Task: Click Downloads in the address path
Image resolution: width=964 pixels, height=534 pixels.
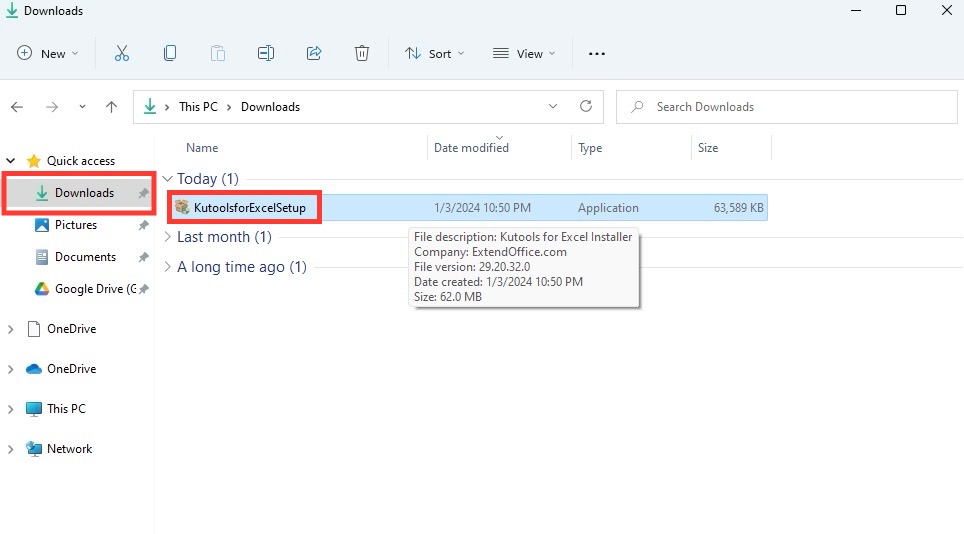Action: coord(271,107)
